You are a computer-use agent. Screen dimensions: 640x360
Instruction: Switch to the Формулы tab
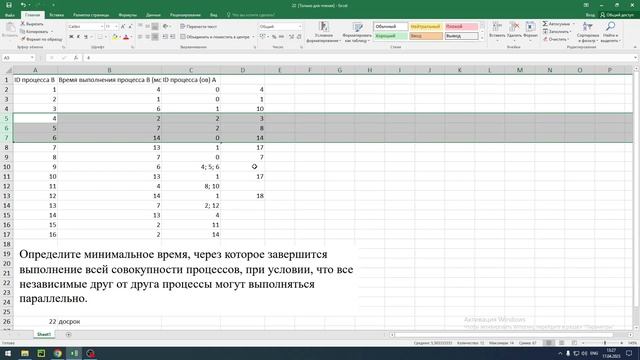tap(128, 15)
